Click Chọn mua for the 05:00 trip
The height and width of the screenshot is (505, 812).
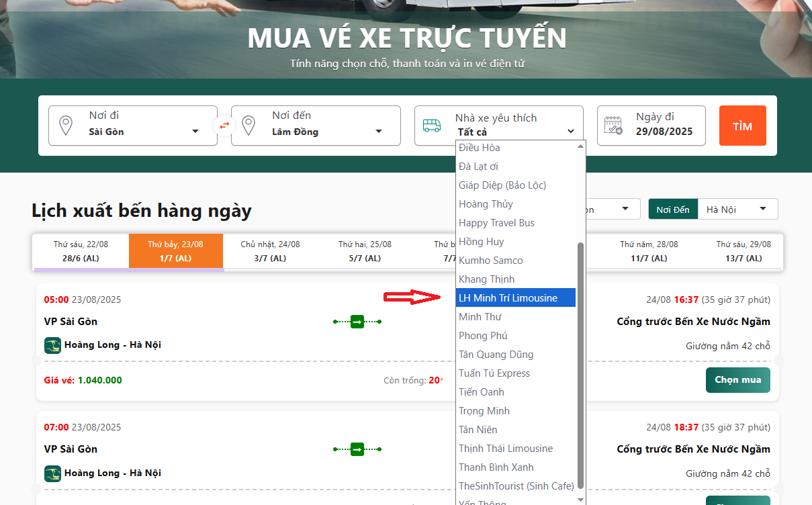[737, 380]
